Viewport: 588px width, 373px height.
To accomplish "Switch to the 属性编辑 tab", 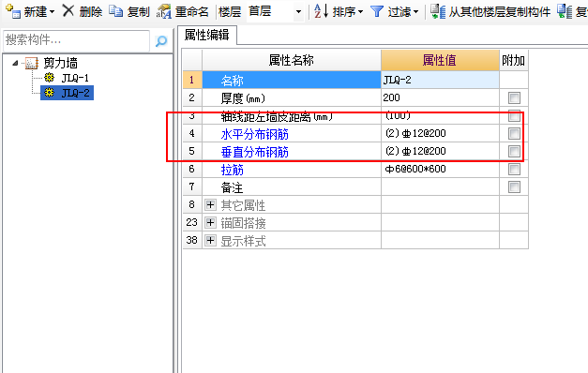I will pos(206,35).
